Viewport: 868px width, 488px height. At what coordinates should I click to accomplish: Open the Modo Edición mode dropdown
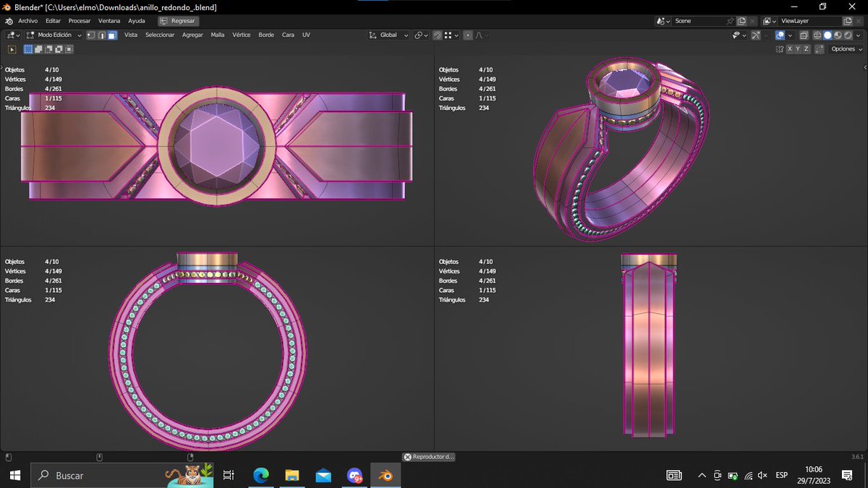point(53,35)
